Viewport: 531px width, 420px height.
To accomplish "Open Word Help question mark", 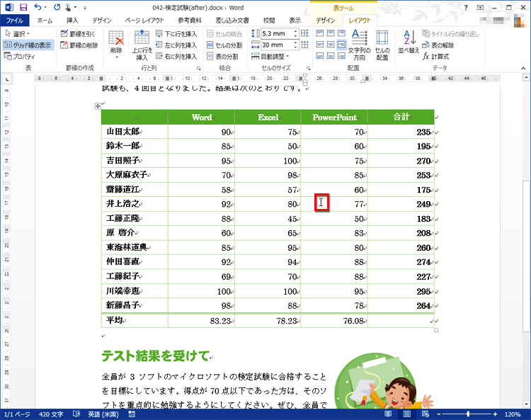I will 466,8.
